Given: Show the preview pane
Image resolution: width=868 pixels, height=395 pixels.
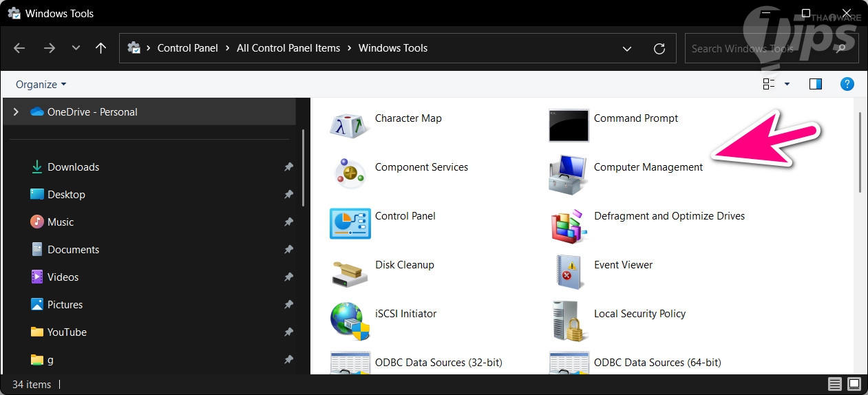Looking at the screenshot, I should (816, 84).
